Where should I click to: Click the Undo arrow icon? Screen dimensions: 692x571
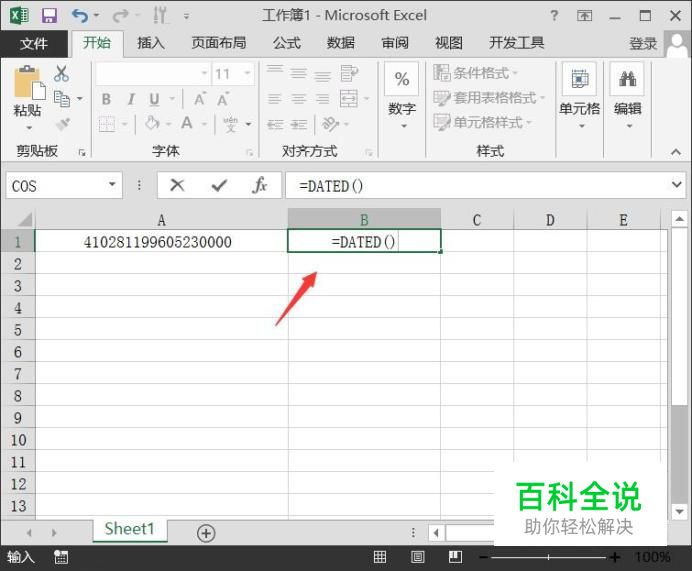coord(80,16)
